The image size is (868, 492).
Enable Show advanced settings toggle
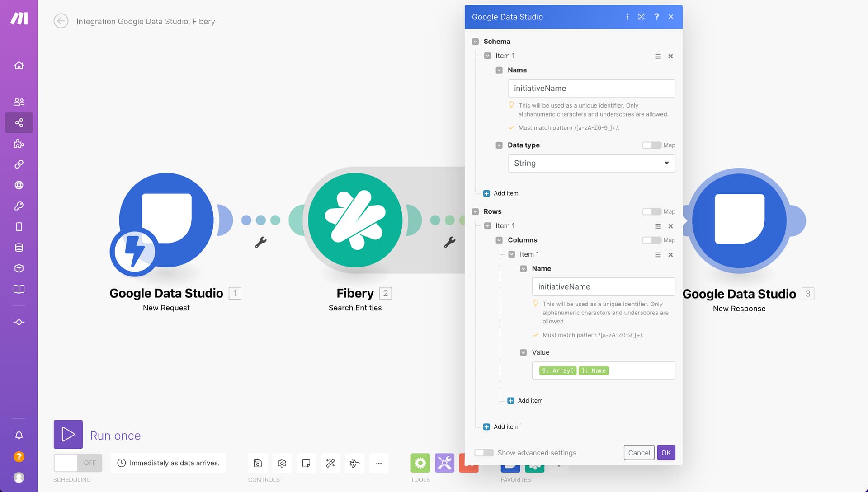[484, 453]
